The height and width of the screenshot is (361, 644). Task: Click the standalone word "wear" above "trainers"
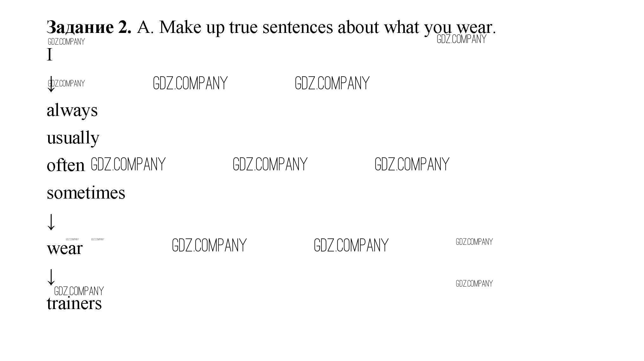coord(65,248)
